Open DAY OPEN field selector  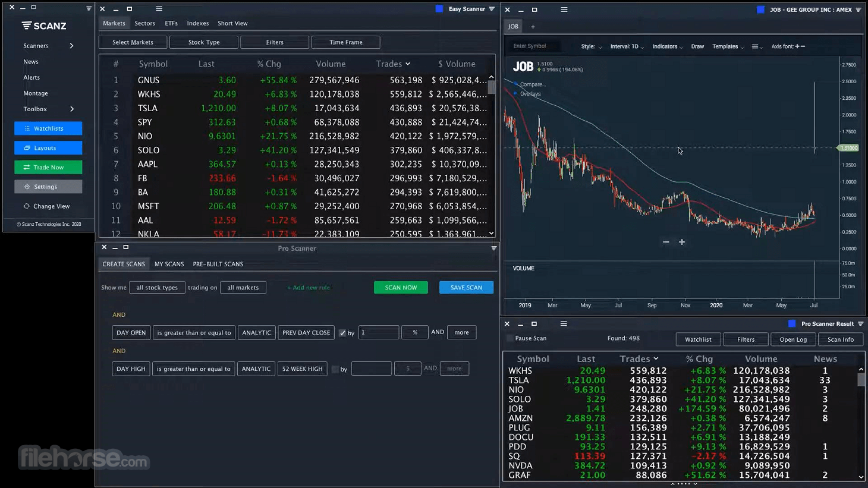pyautogui.click(x=131, y=333)
